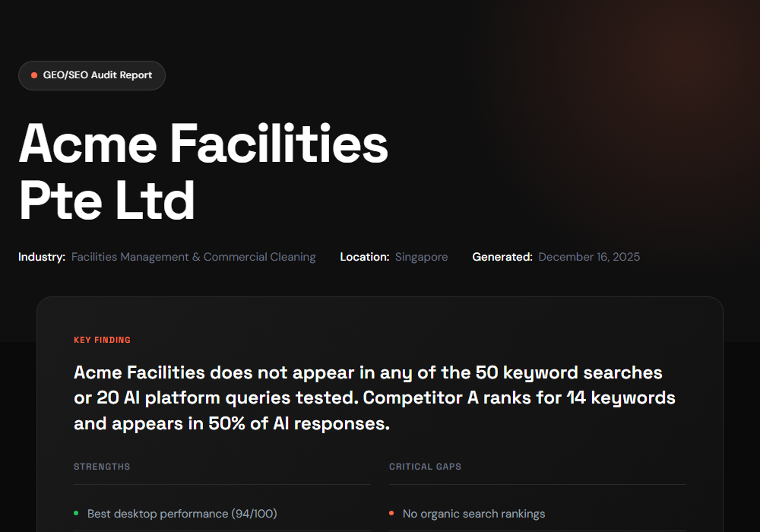The width and height of the screenshot is (760, 532).
Task: Click the Industry label
Action: click(x=42, y=257)
